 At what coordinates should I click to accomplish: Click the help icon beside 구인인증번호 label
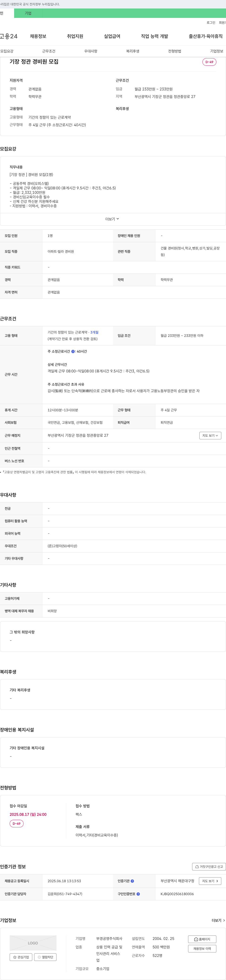point(138,894)
